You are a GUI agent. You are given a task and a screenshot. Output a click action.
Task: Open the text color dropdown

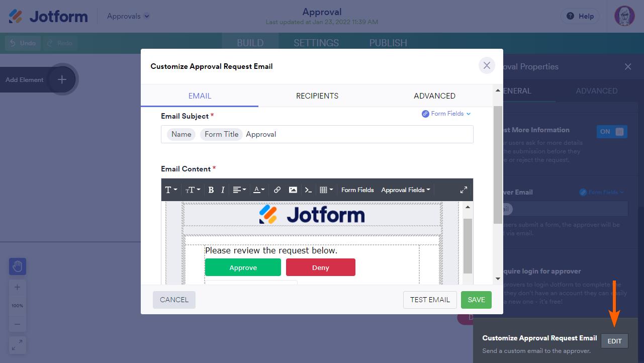259,190
